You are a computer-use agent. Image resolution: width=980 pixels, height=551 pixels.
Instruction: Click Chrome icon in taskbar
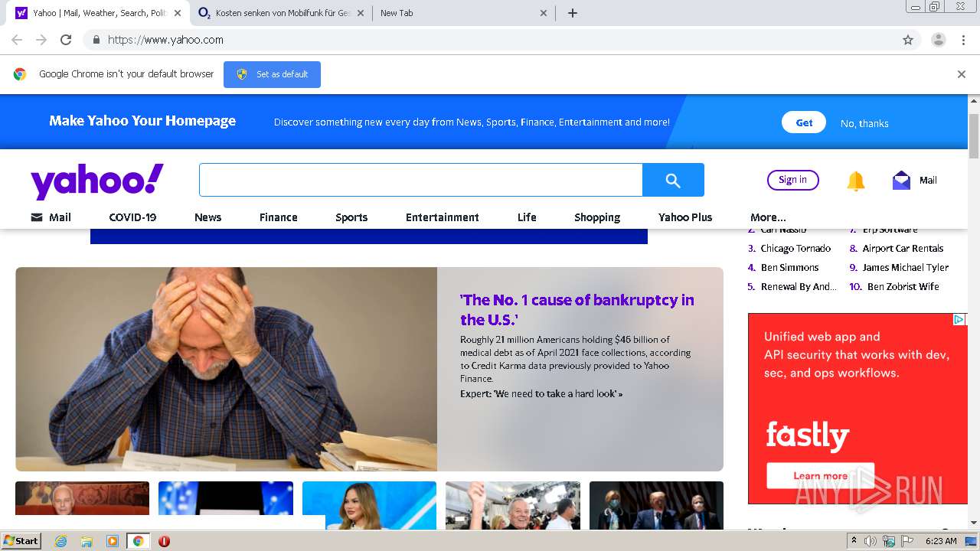(138, 541)
